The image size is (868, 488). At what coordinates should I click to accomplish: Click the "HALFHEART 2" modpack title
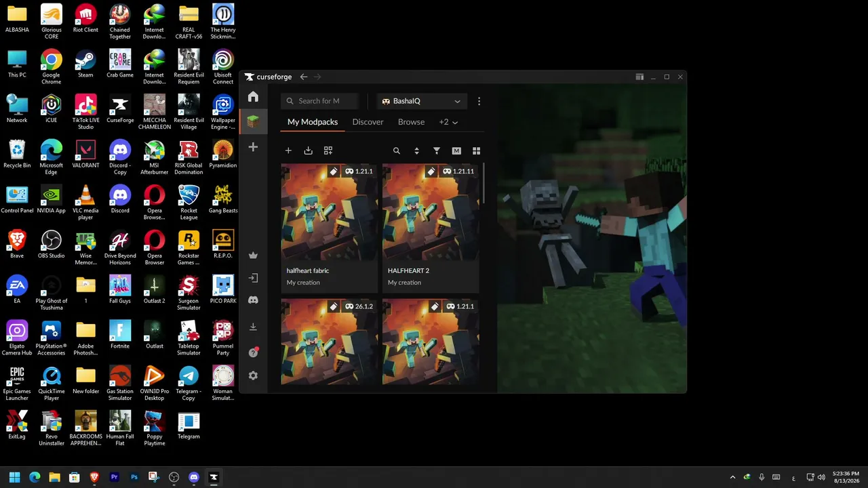coord(408,270)
